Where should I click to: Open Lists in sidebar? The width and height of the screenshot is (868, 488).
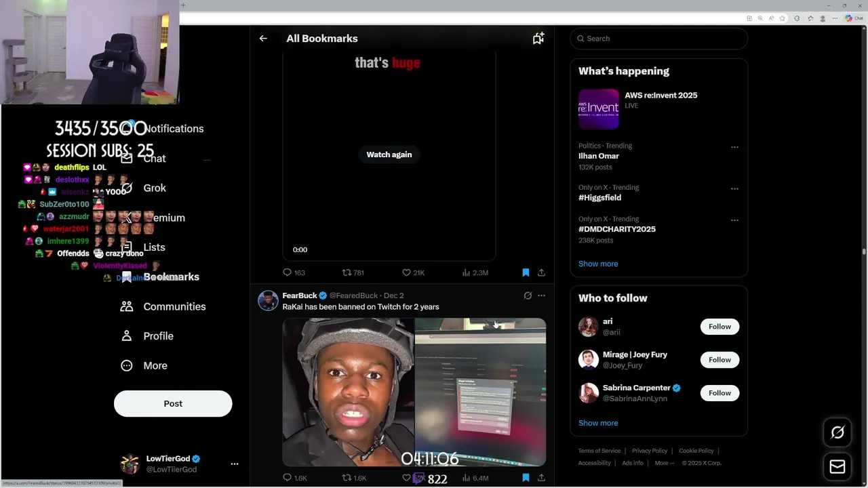pyautogui.click(x=144, y=247)
